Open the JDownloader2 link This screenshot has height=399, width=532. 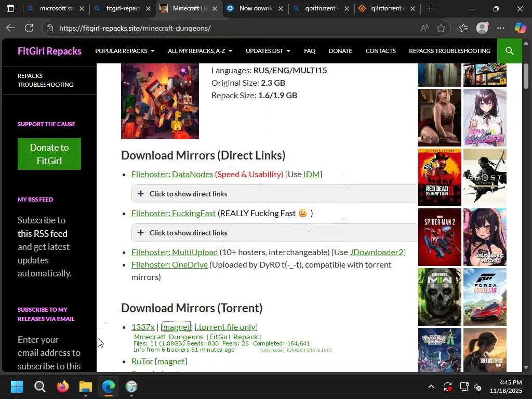pyautogui.click(x=376, y=252)
